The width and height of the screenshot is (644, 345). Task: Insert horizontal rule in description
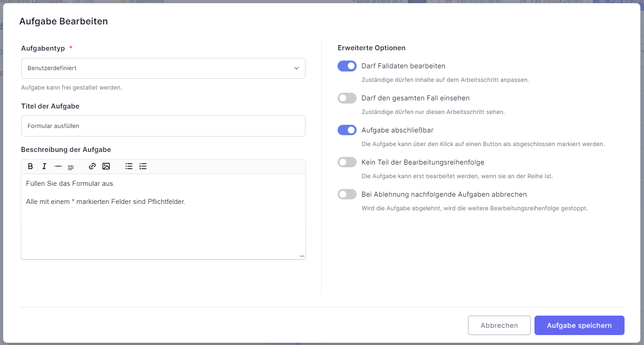click(x=58, y=166)
